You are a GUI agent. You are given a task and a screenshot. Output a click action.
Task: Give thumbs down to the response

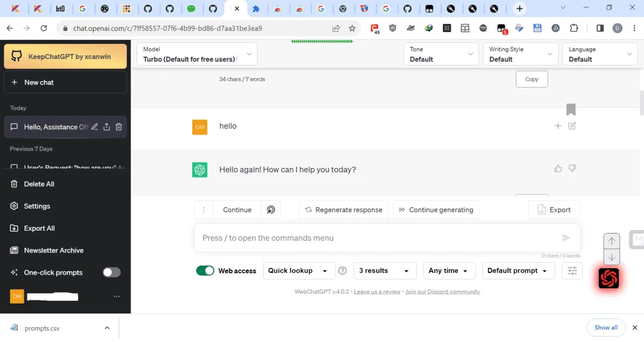tap(572, 169)
